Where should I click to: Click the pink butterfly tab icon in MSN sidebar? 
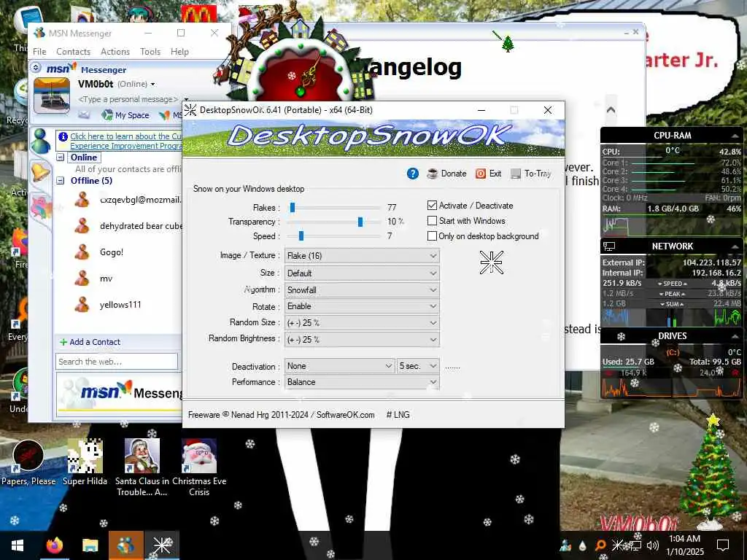(x=40, y=208)
